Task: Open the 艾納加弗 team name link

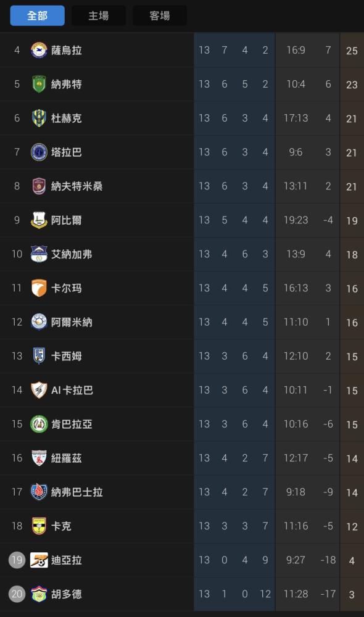Action: click(72, 254)
